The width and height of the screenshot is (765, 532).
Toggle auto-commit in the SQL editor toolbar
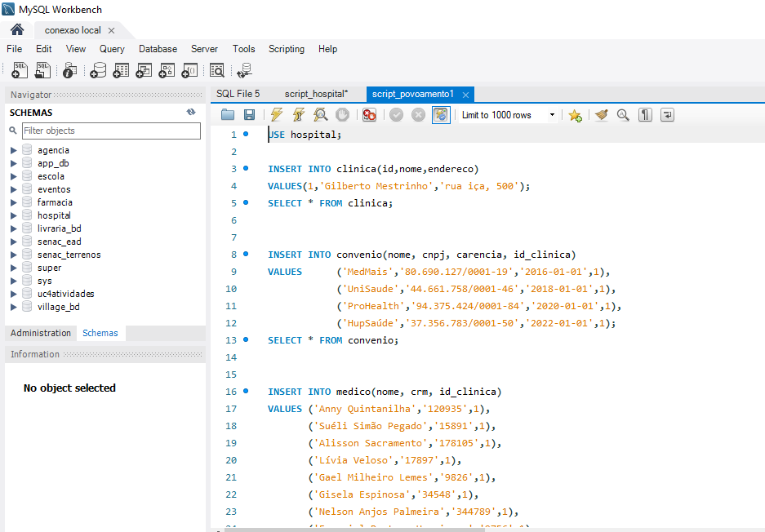[x=440, y=114]
